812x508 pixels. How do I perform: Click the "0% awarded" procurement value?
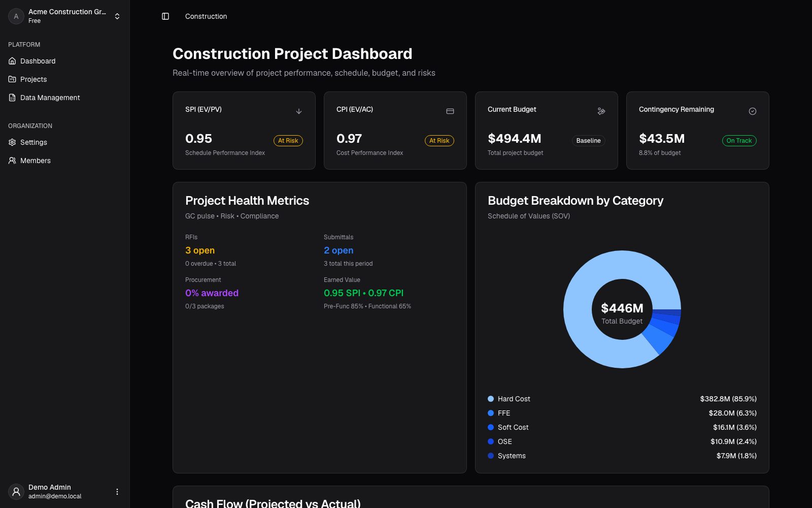pos(212,293)
